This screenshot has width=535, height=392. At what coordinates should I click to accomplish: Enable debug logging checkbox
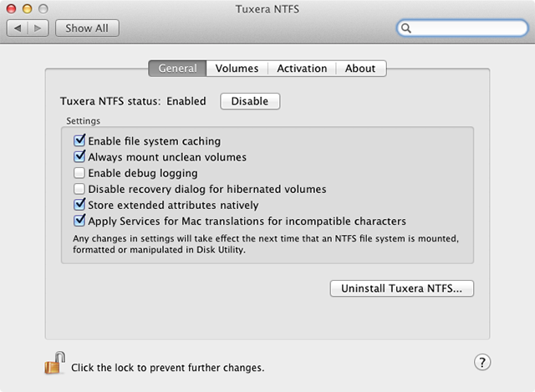tap(79, 173)
